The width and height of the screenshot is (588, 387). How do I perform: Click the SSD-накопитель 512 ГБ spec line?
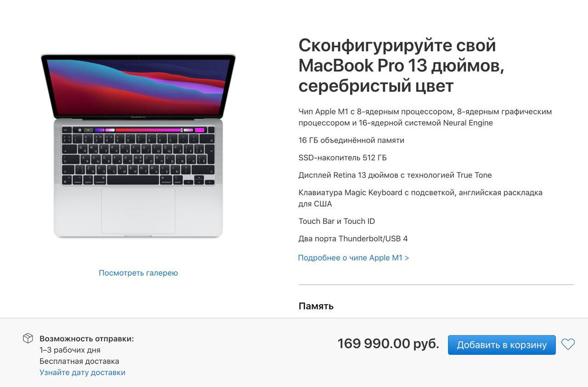tap(343, 158)
